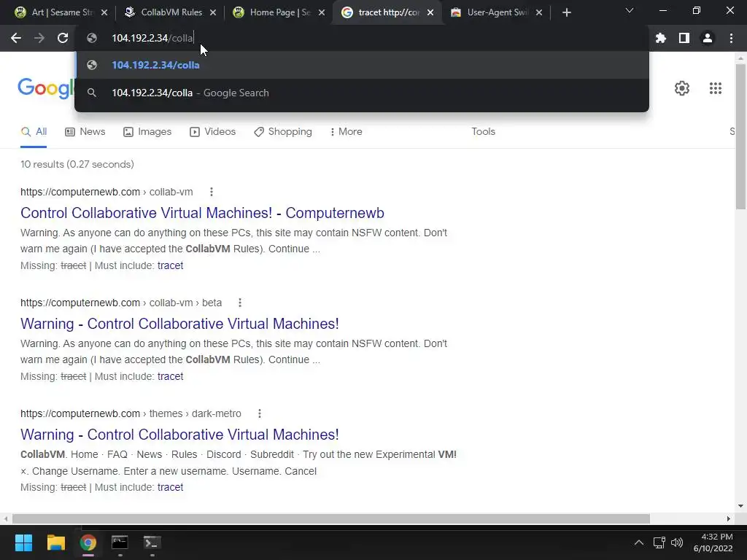Open the Windows Terminal taskbar icon
Image resolution: width=747 pixels, height=560 pixels.
[x=152, y=542]
